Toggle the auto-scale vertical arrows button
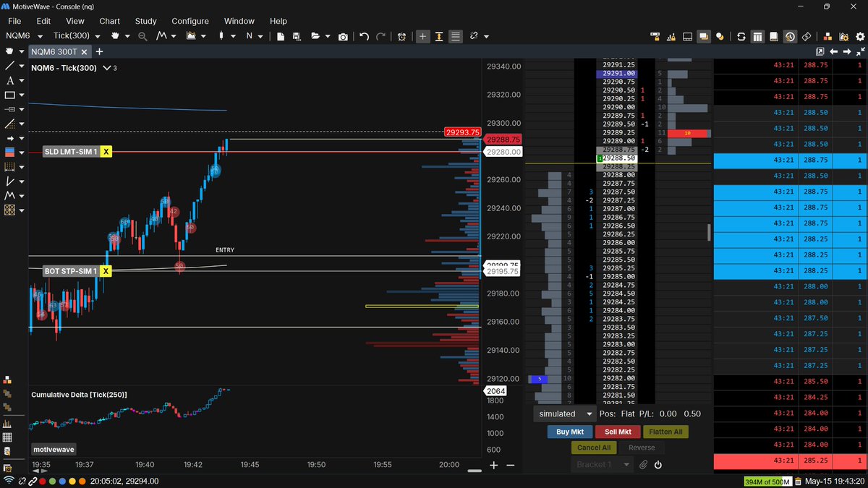This screenshot has height=488, width=868. point(439,36)
